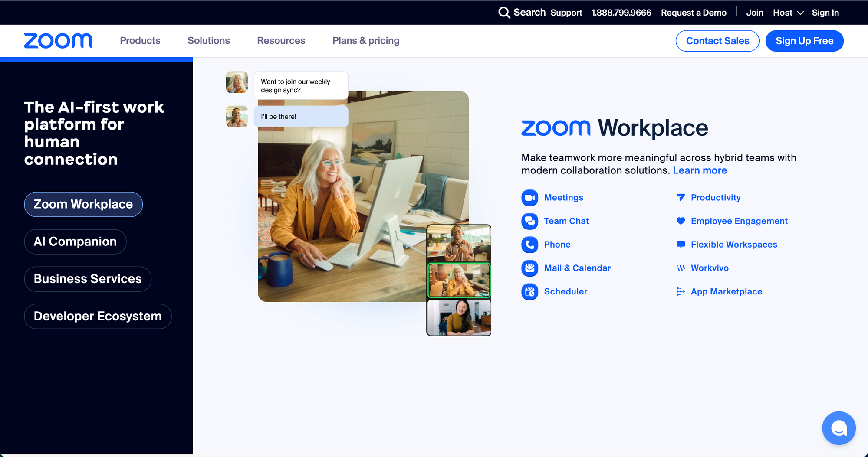This screenshot has height=457, width=868.
Task: Select the AI Companion tab
Action: pyautogui.click(x=75, y=242)
